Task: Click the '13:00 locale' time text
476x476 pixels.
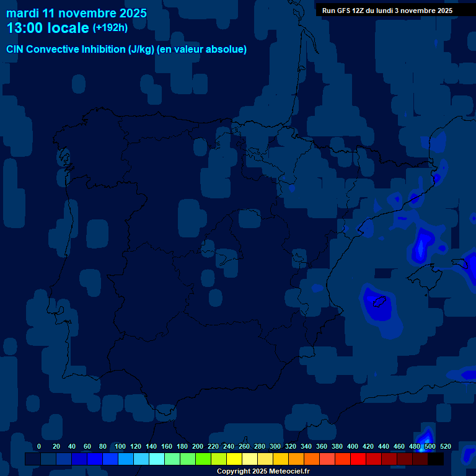Action: (x=48, y=28)
